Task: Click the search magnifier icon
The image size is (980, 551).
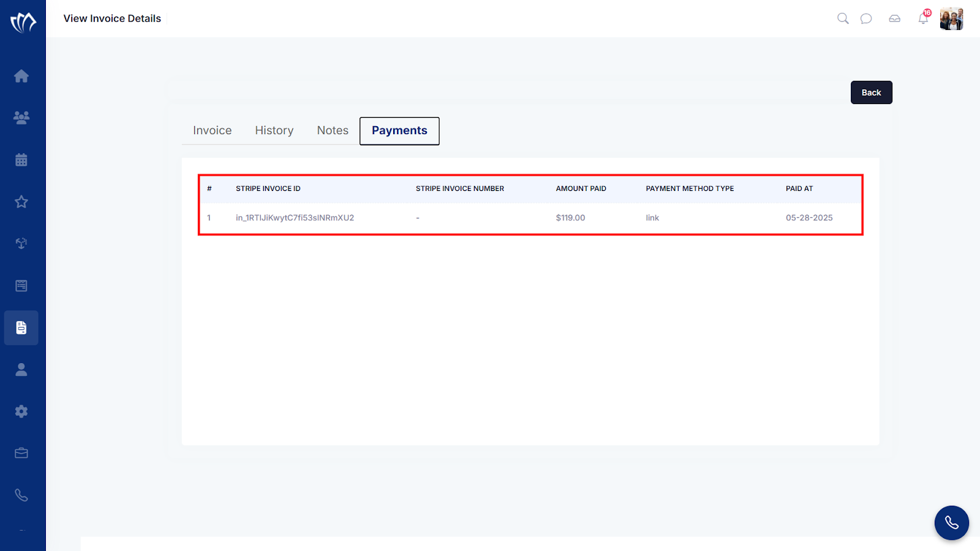Action: 843,18
